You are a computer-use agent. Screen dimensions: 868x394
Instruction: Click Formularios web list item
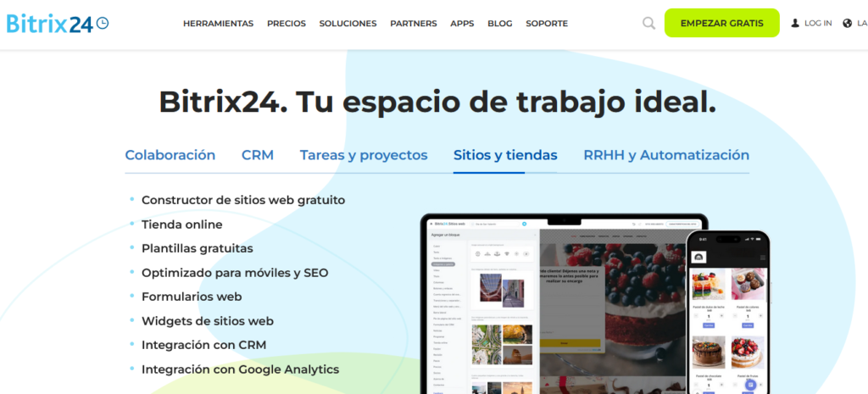pos(192,297)
